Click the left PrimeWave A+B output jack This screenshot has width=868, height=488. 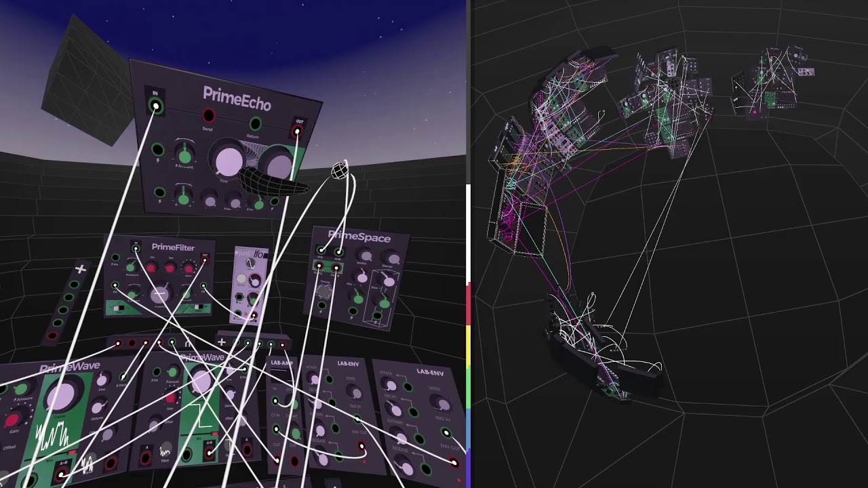61,474
